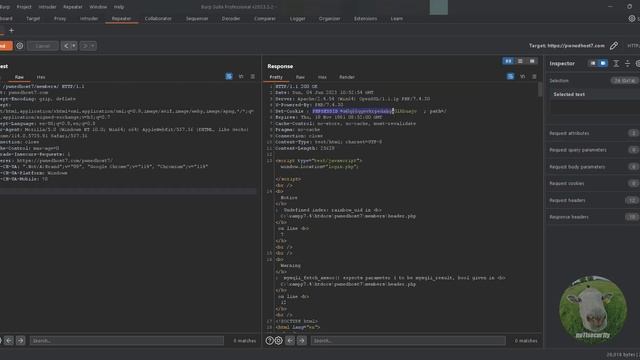
Task: Switch to the Extensions tab
Action: (365, 18)
